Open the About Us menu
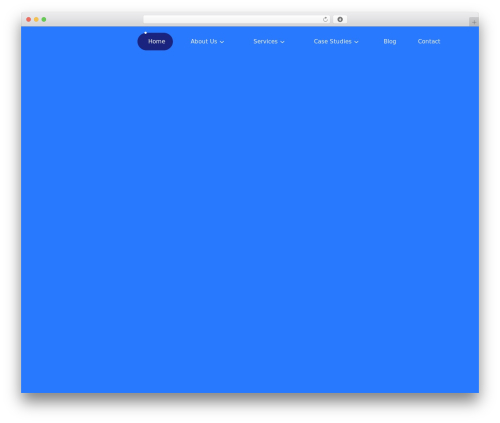The height and width of the screenshot is (423, 500). (x=204, y=41)
